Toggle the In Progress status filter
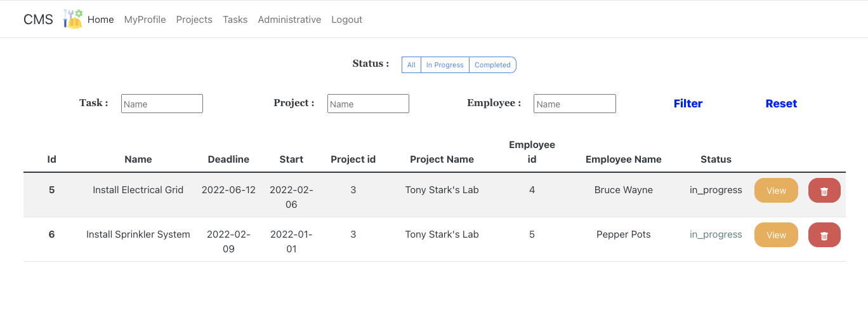 [445, 65]
